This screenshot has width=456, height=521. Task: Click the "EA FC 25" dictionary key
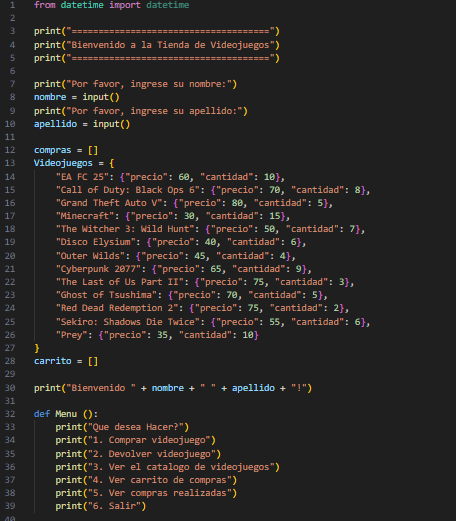coord(82,177)
